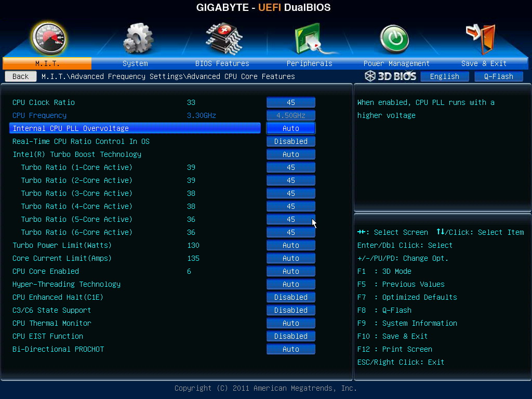The height and width of the screenshot is (399, 532).
Task: Go to the Peripherals tab
Action: [x=310, y=63]
